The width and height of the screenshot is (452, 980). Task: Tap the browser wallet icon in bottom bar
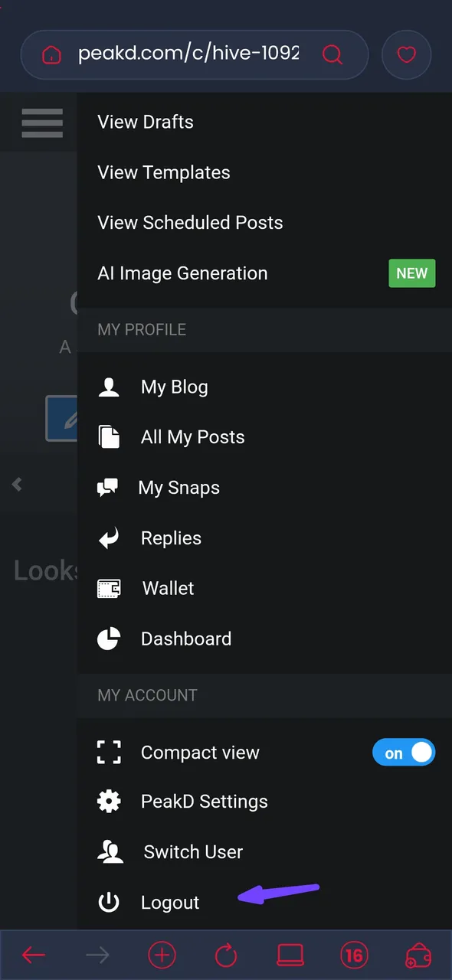pyautogui.click(x=418, y=956)
